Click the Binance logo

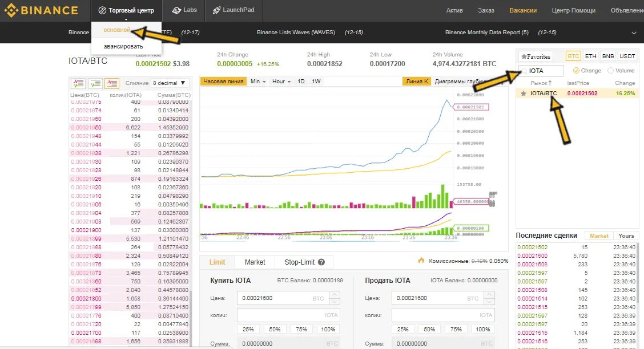pos(41,10)
